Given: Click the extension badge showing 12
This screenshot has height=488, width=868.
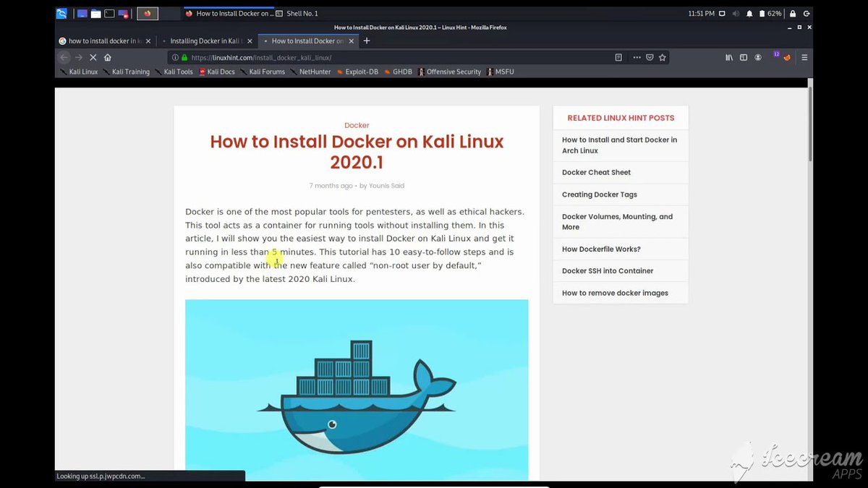Looking at the screenshot, I should 775,56.
